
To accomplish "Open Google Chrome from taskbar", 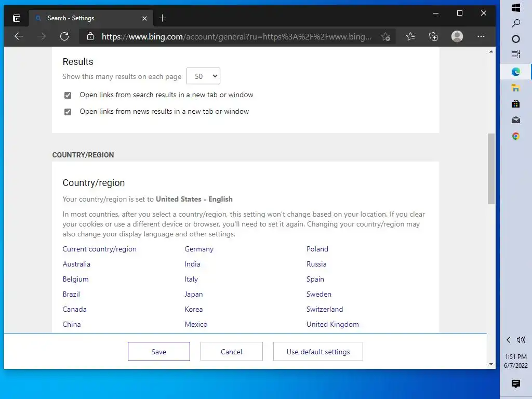I will pos(516,136).
